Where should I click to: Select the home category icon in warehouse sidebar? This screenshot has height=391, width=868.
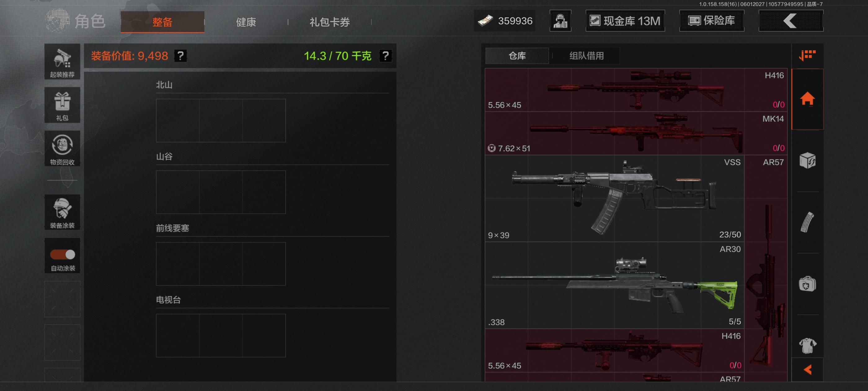pyautogui.click(x=807, y=99)
